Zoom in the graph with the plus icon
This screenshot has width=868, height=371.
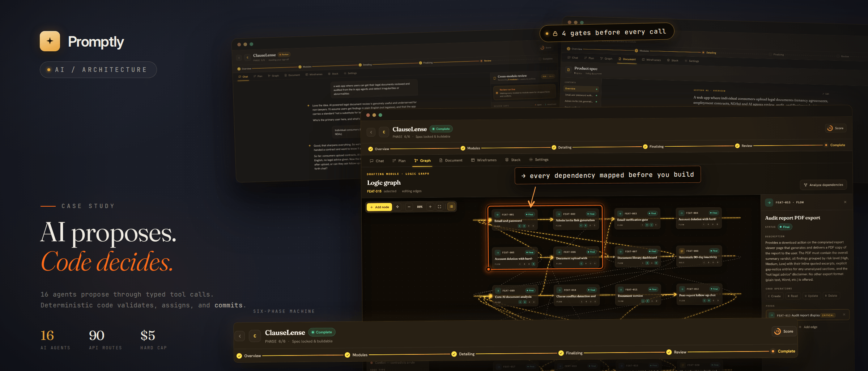[x=430, y=207]
